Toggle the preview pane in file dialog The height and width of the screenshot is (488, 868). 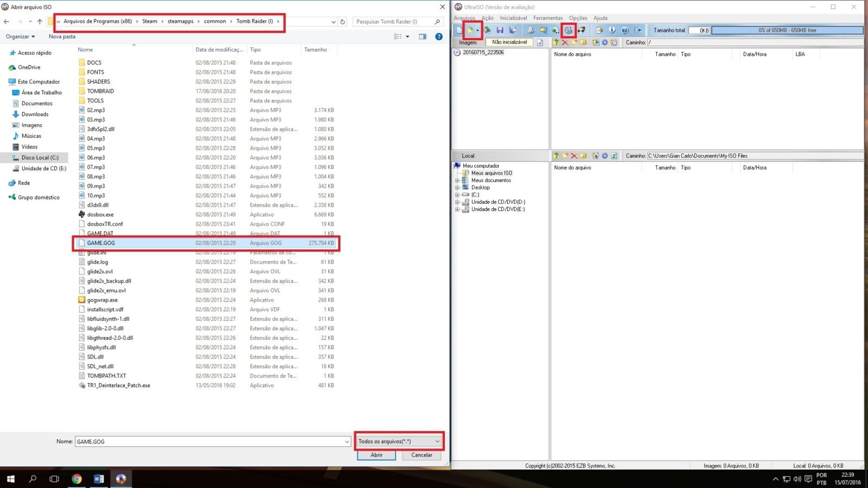[x=423, y=37]
